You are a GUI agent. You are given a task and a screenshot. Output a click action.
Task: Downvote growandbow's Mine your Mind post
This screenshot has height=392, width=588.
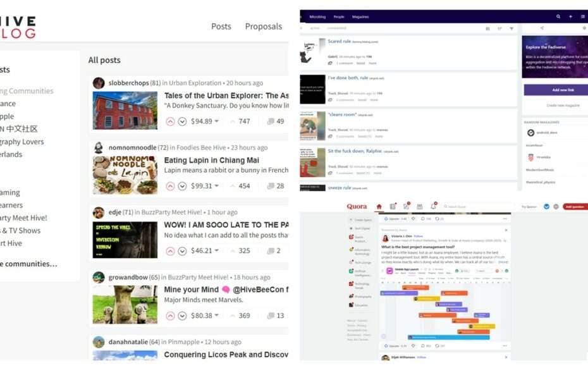[182, 316]
